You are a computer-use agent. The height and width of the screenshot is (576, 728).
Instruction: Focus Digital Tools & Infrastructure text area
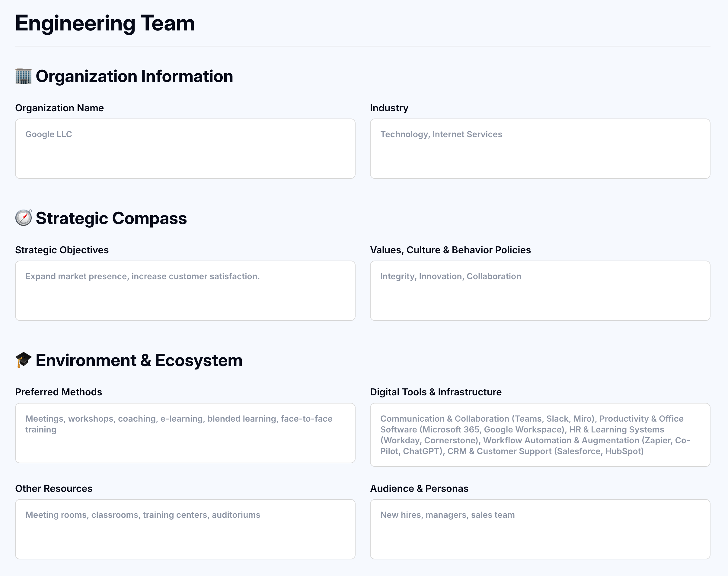540,435
